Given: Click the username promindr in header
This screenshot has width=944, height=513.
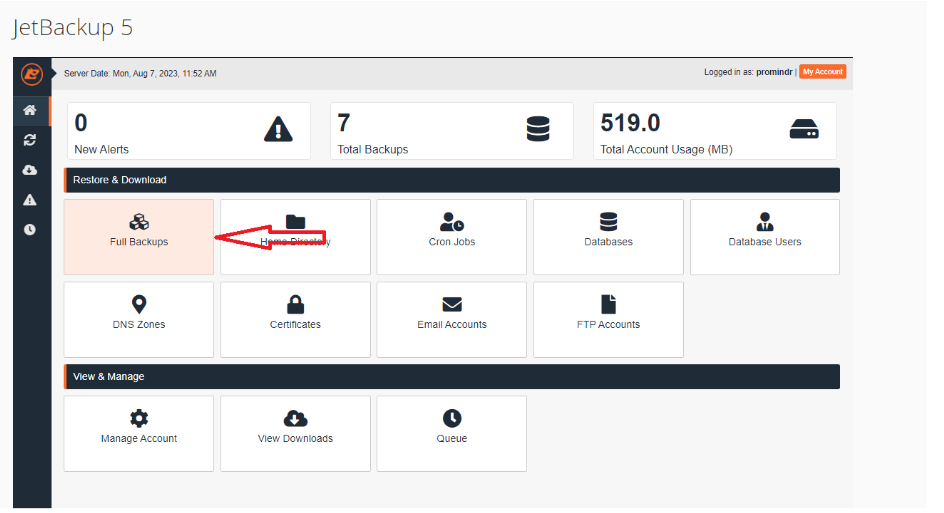Looking at the screenshot, I should pyautogui.click(x=774, y=72).
